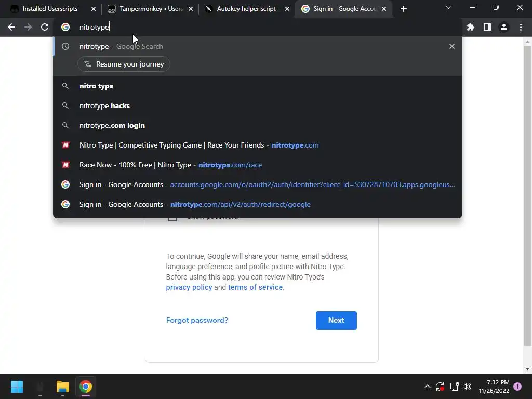Click the sync update tray icon
This screenshot has height=399, width=532.
pyautogui.click(x=440, y=387)
